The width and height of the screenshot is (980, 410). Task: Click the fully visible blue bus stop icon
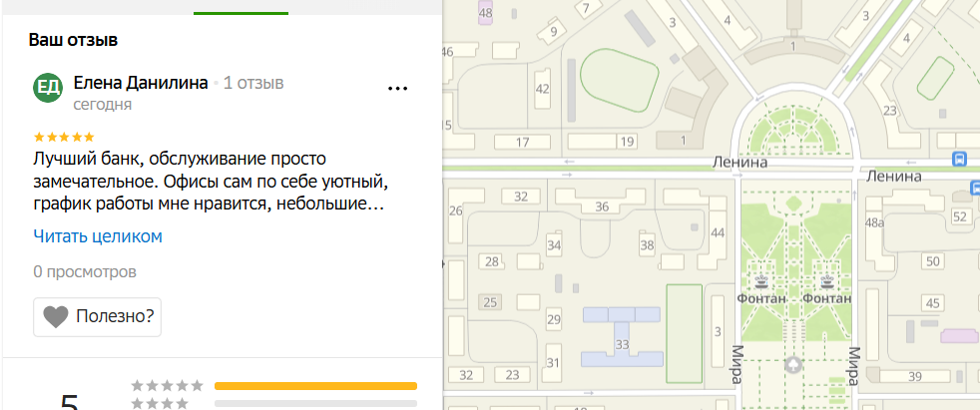[959, 159]
